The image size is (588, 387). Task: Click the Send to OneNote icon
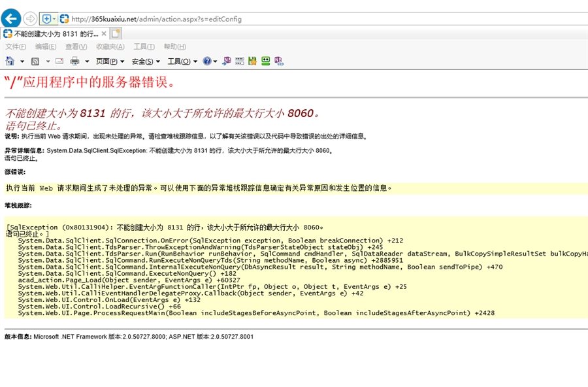point(227,61)
